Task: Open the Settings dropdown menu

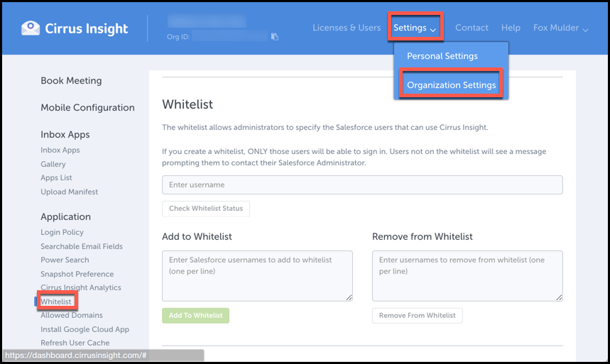Action: pos(414,28)
